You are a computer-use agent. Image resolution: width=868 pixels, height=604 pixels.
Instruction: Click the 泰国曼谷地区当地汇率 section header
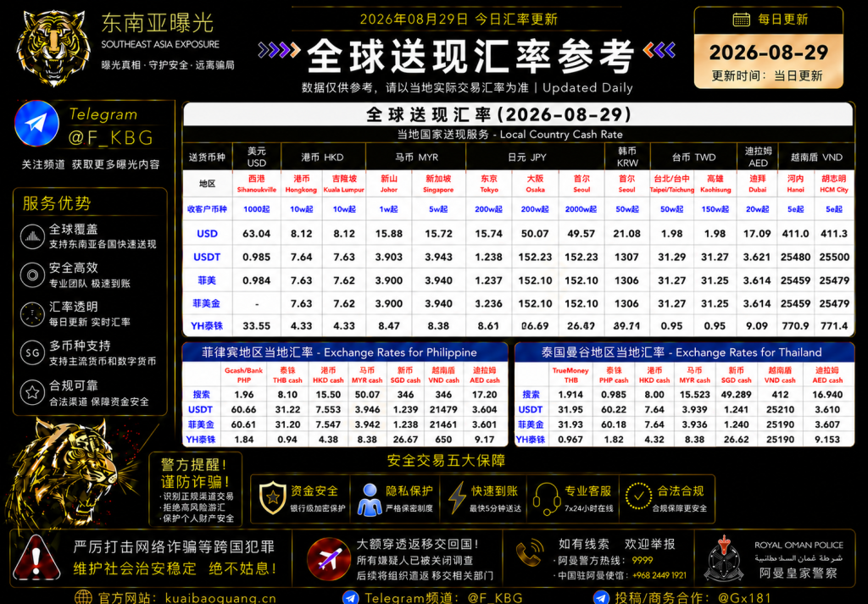point(684,352)
